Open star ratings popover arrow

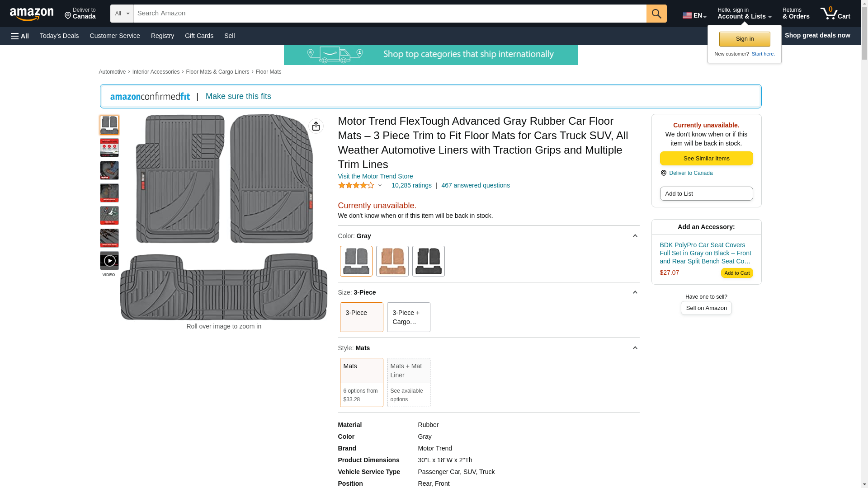pyautogui.click(x=380, y=185)
